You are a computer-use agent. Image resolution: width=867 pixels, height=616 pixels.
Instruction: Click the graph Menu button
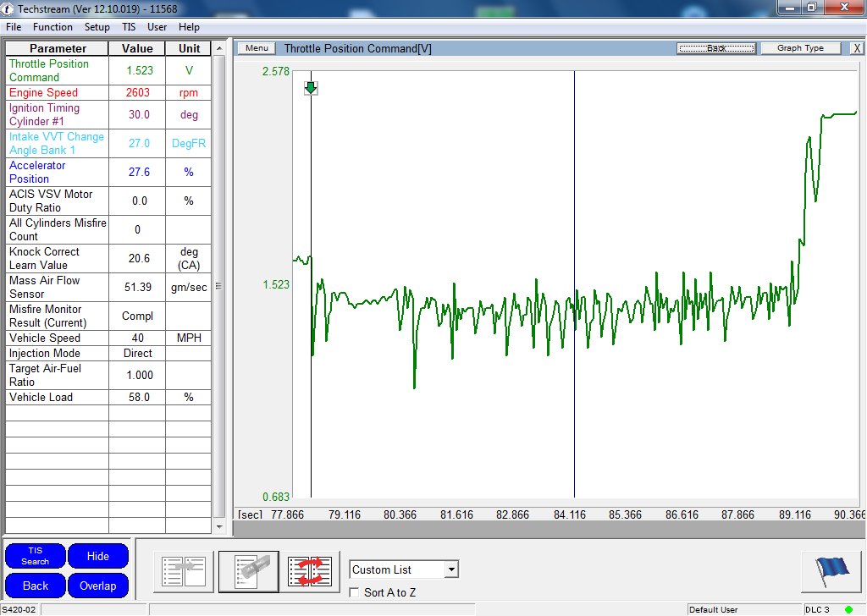click(257, 48)
